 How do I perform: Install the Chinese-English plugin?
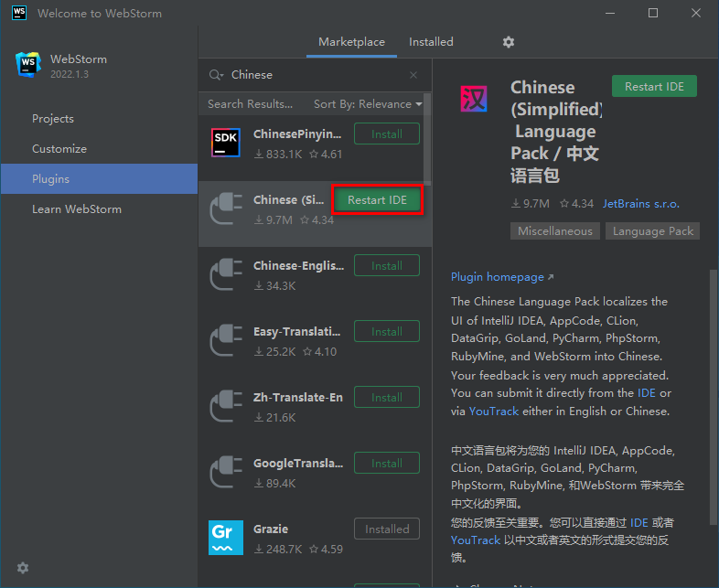coord(387,265)
